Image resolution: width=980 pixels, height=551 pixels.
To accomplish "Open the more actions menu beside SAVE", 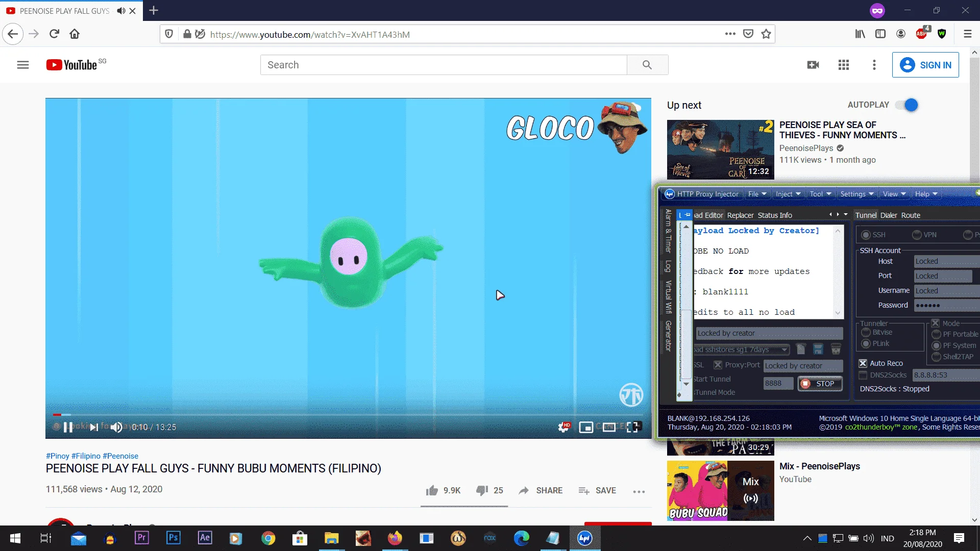I will (x=639, y=491).
